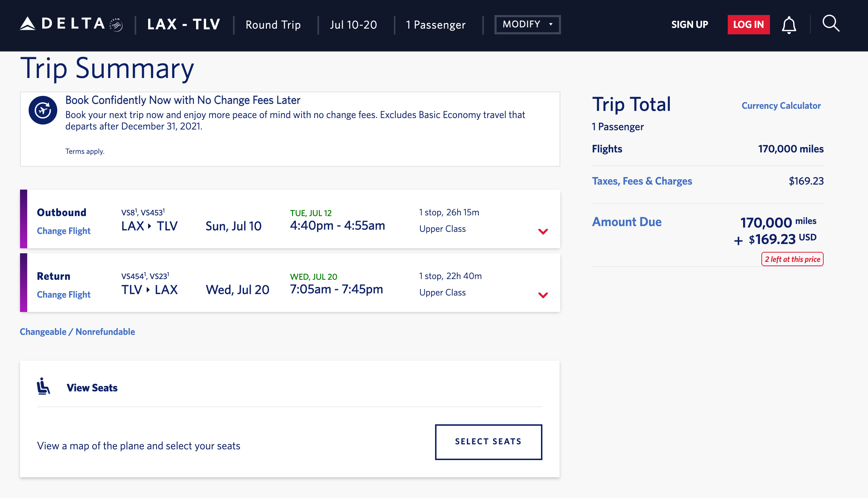The height and width of the screenshot is (498, 868).
Task: Open the Currency Calculator link
Action: (x=781, y=106)
